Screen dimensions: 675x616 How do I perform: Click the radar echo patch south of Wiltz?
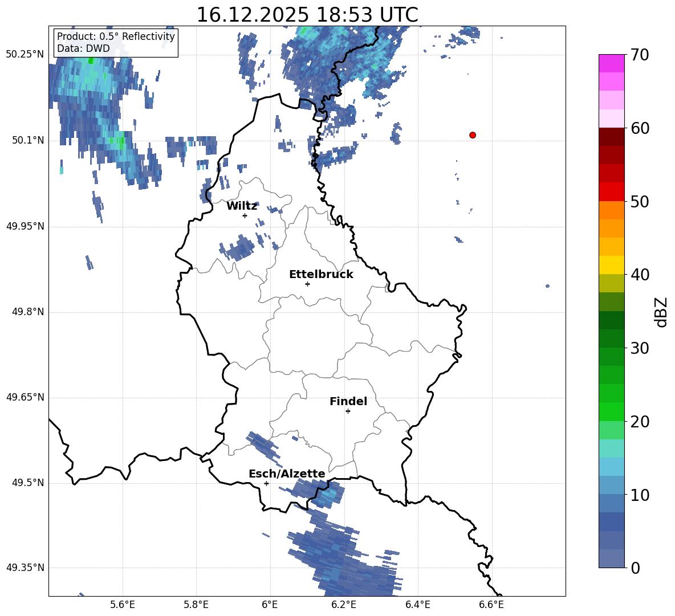(237, 248)
